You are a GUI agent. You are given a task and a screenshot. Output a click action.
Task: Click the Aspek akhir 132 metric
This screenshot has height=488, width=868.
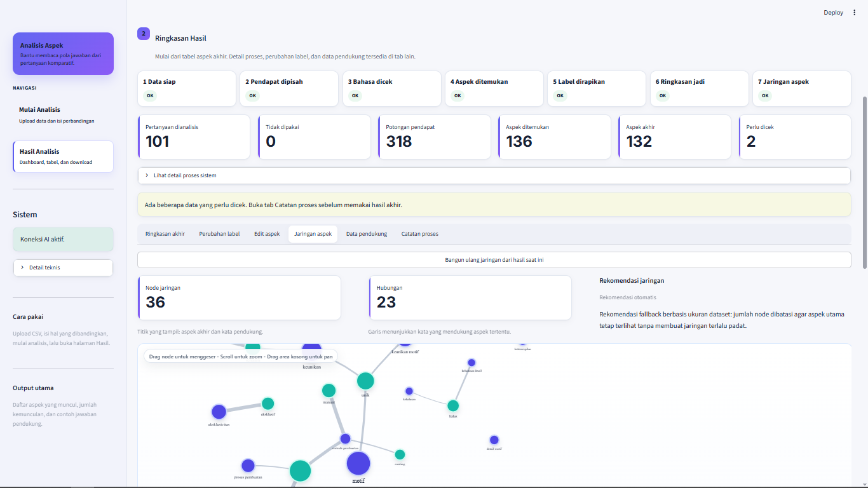675,137
